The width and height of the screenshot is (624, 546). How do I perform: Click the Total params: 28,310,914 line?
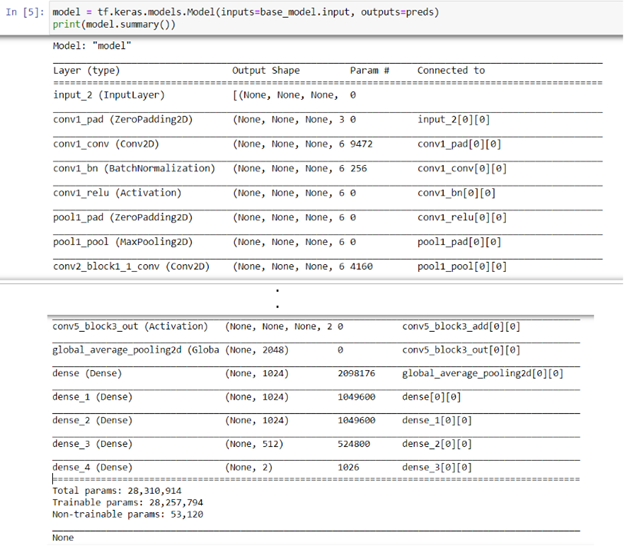click(117, 491)
